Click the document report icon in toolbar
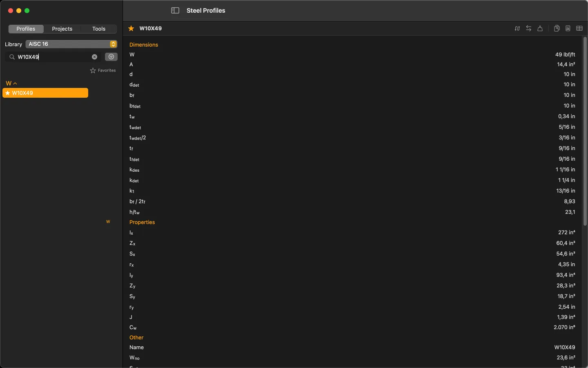 pyautogui.click(x=568, y=28)
